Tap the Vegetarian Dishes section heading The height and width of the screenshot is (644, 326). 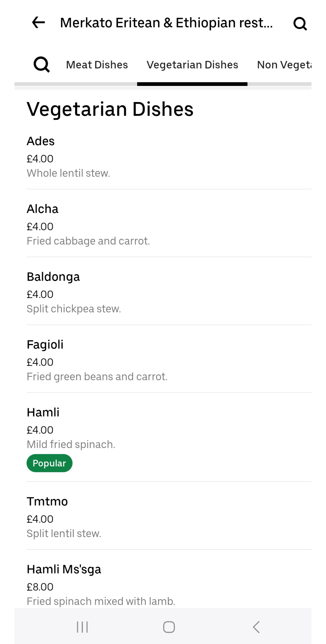click(x=110, y=109)
